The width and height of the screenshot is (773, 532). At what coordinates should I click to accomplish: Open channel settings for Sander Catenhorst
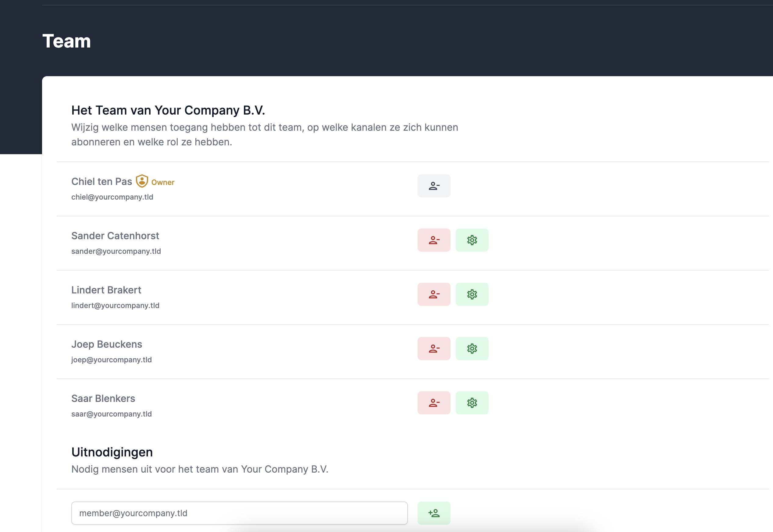coord(472,240)
